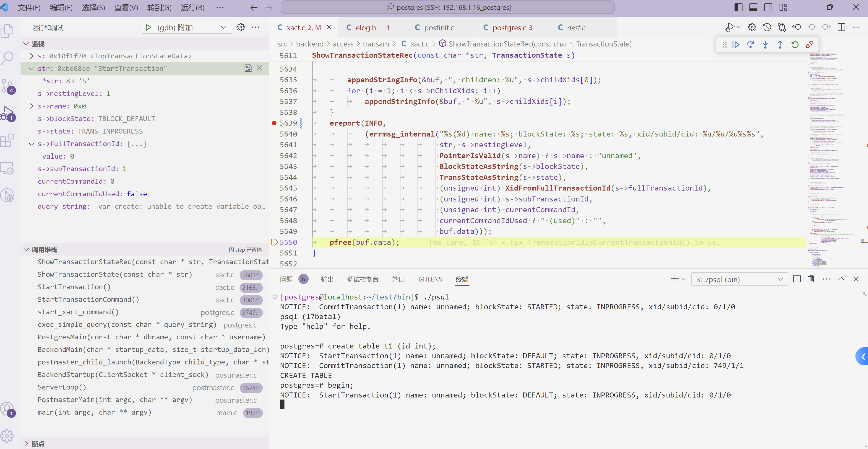Open the Remote Explorer icon

click(x=7, y=168)
